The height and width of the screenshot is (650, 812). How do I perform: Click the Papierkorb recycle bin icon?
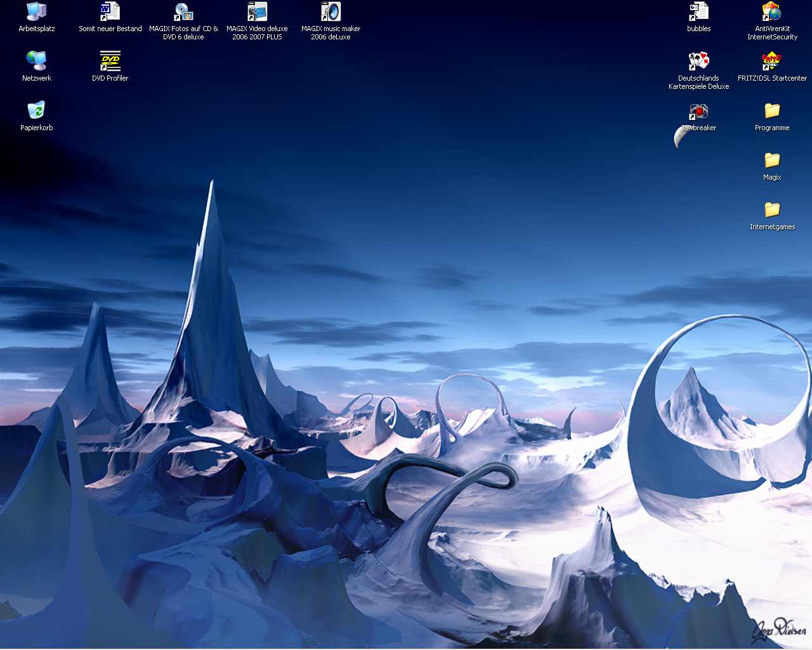coord(36,110)
